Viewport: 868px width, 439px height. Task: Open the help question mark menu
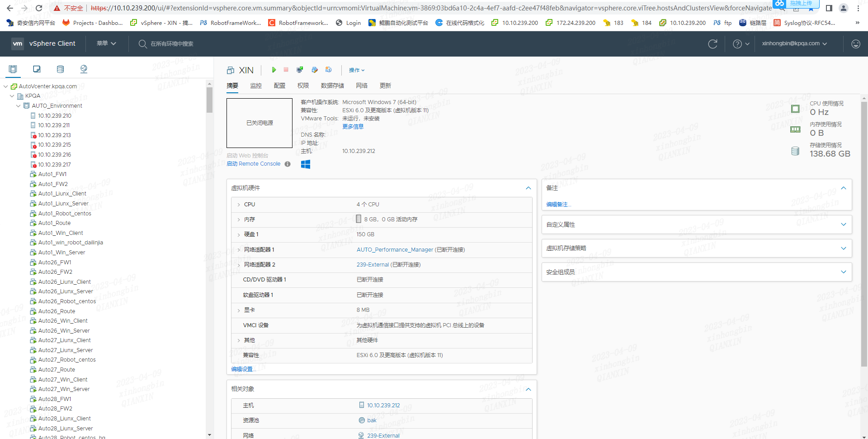tap(741, 44)
